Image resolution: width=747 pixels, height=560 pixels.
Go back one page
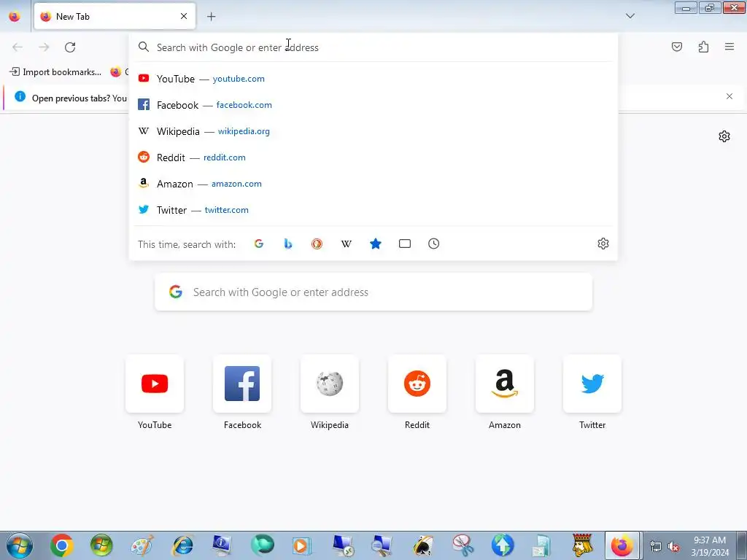tap(18, 47)
